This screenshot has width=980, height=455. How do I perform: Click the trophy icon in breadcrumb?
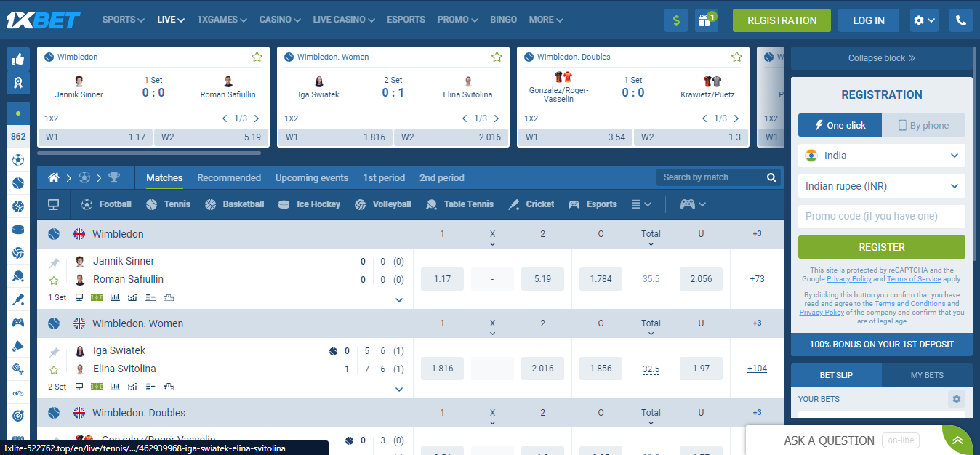[114, 177]
